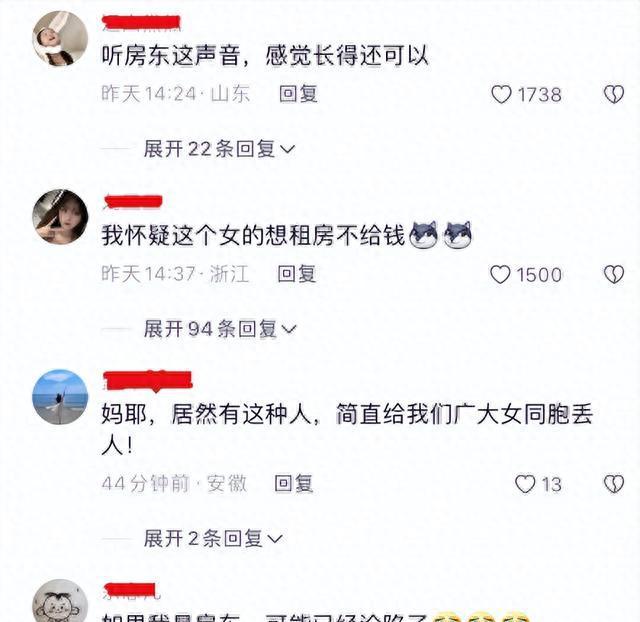
Task: Select the comment text about landlord's voice
Action: pyautogui.click(x=265, y=56)
